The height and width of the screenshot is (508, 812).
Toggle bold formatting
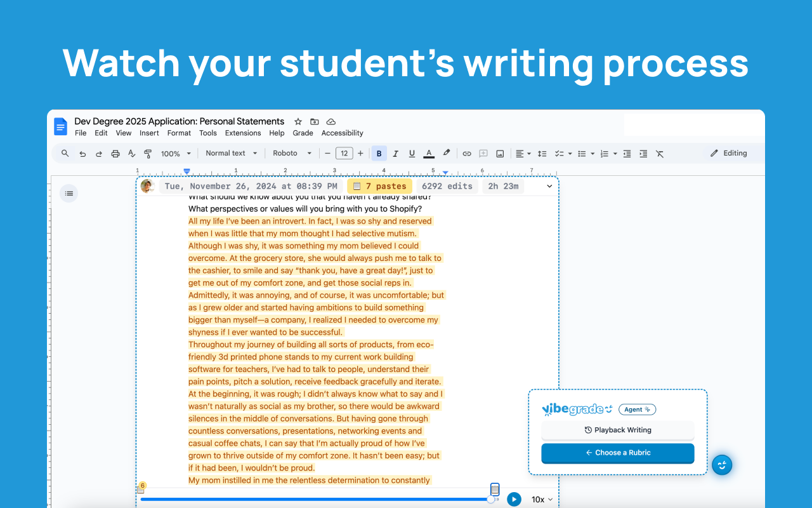tap(379, 153)
